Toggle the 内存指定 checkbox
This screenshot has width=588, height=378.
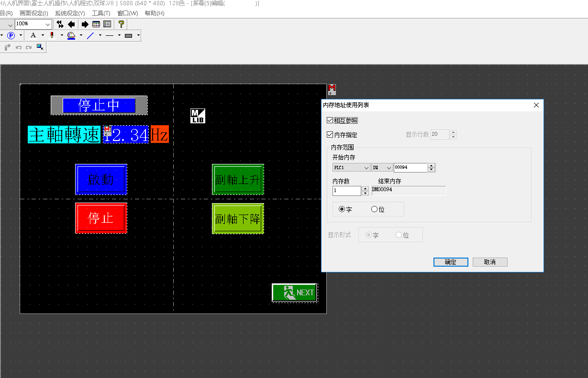point(330,135)
